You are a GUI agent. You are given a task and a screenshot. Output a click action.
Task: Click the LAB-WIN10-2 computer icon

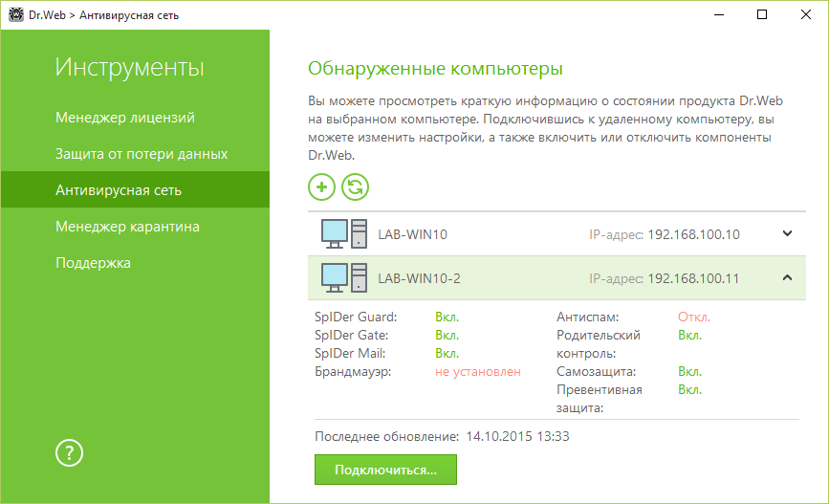tap(343, 278)
